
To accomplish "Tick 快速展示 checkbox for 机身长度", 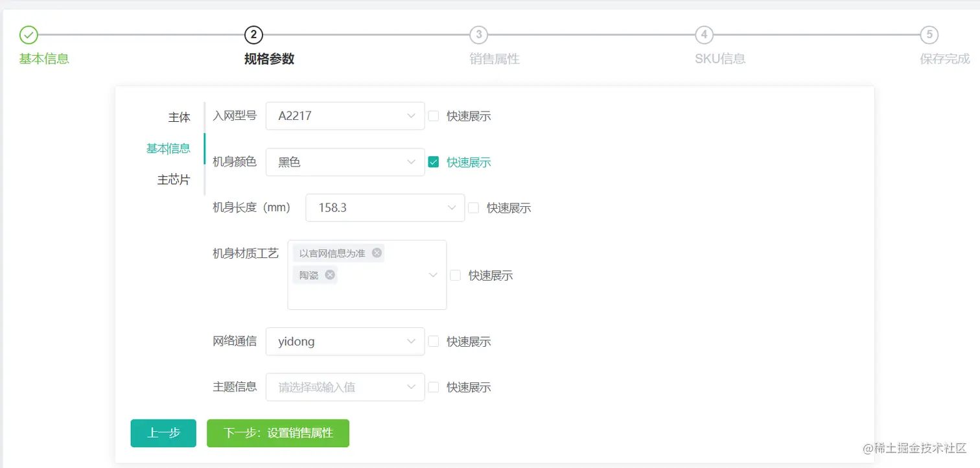I will point(474,208).
